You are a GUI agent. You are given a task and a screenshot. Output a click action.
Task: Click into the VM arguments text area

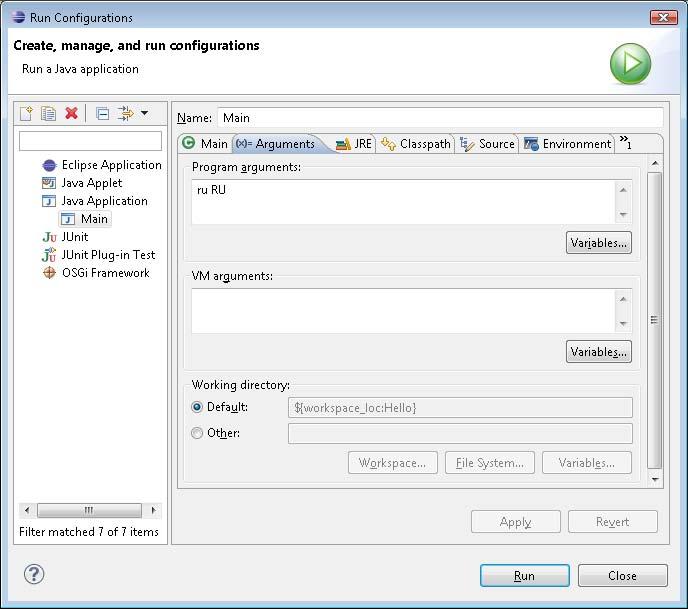404,311
